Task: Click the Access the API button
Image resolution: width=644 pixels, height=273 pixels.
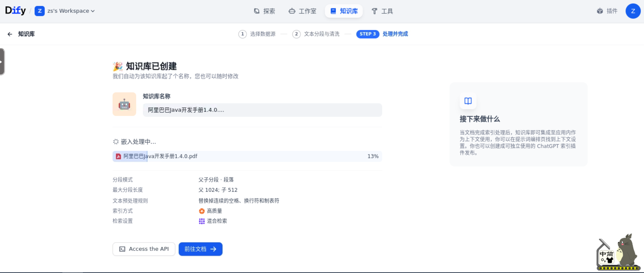Action: 144,249
